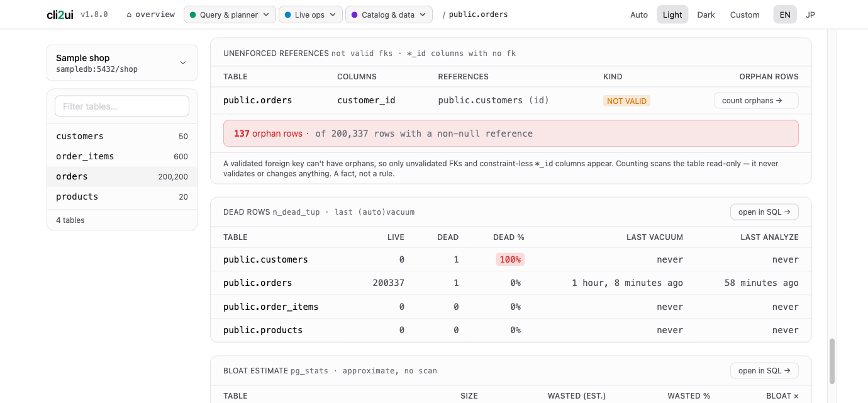Click the public.orders breadcrumb
The height and width of the screenshot is (403, 868).
coord(478,14)
